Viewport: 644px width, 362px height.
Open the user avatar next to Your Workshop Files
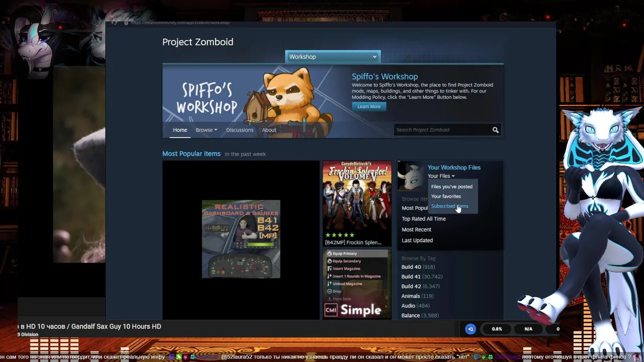[411, 176]
